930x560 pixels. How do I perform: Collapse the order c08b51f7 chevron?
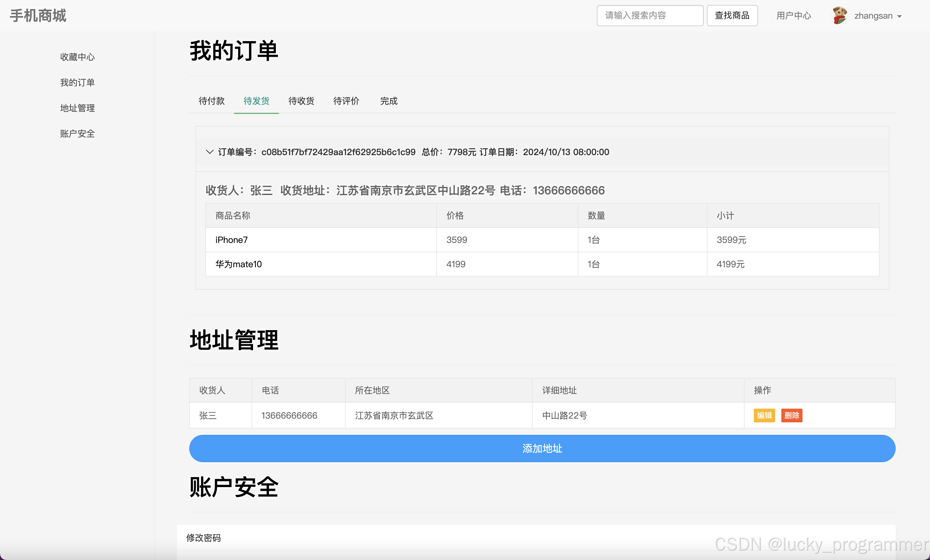tap(209, 152)
